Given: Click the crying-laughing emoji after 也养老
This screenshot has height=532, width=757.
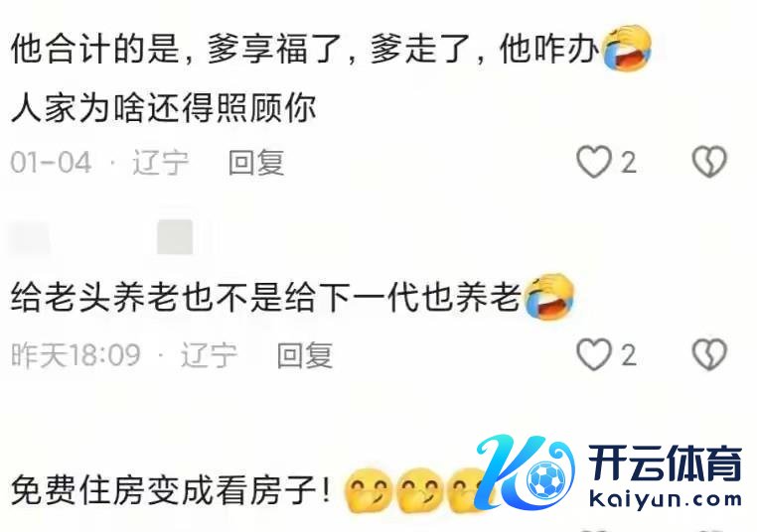Looking at the screenshot, I should coord(549,296).
